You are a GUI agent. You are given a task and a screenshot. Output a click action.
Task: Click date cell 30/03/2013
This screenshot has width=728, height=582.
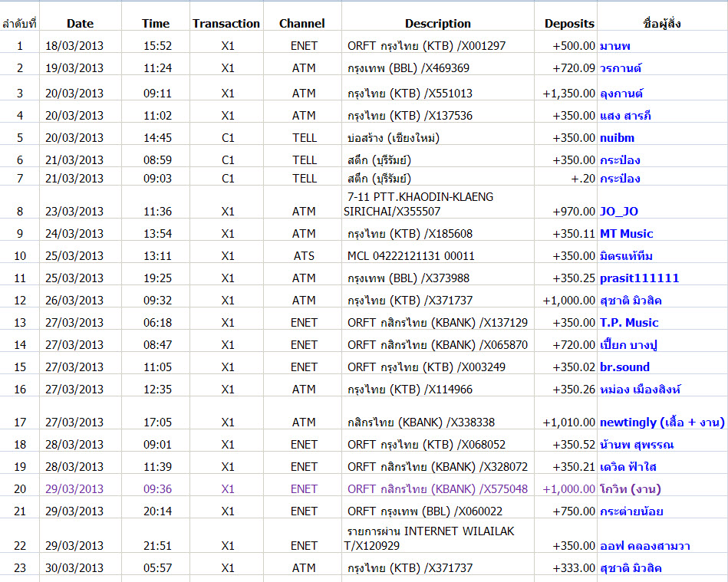coord(74,568)
